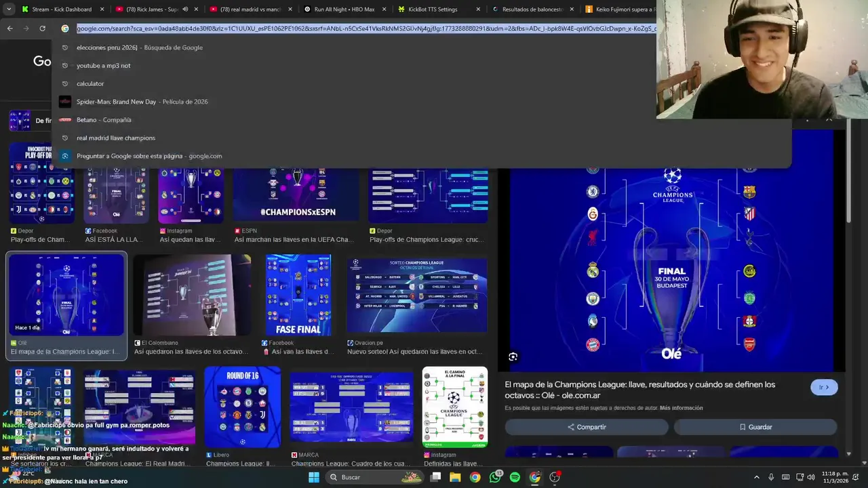Open Instagram 'Definidas las llave...' image

455,407
